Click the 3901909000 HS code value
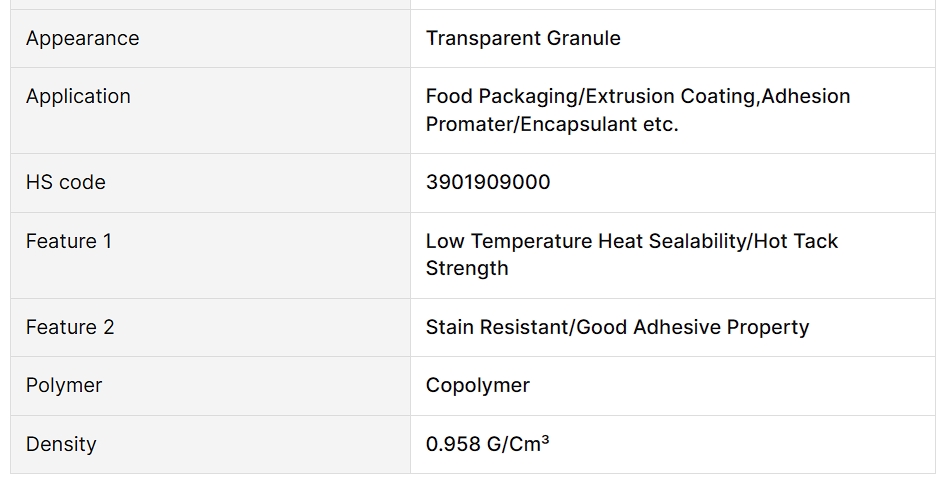 coord(487,182)
